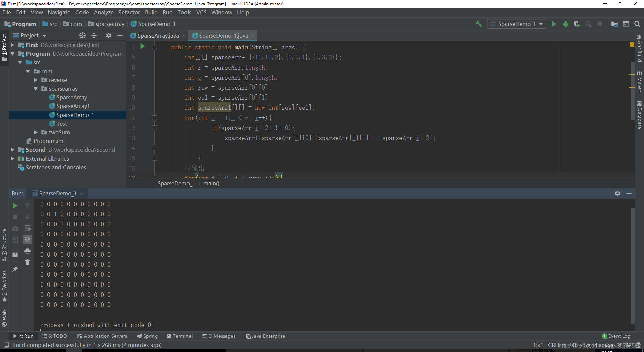Open Application Servers tool window
This screenshot has width=644, height=352.
tap(102, 336)
